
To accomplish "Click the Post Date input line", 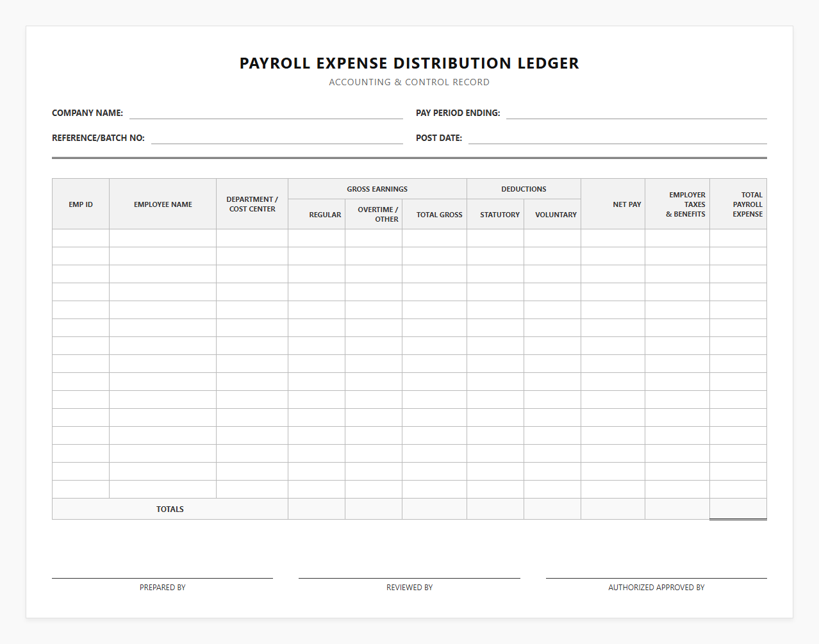I will pyautogui.click(x=618, y=138).
